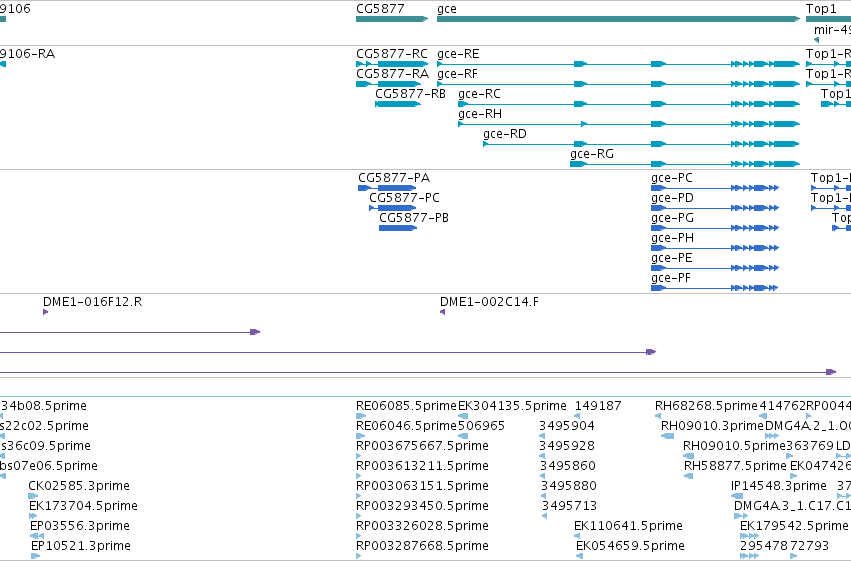Select the DME1-016F12.R feature label

(92, 302)
